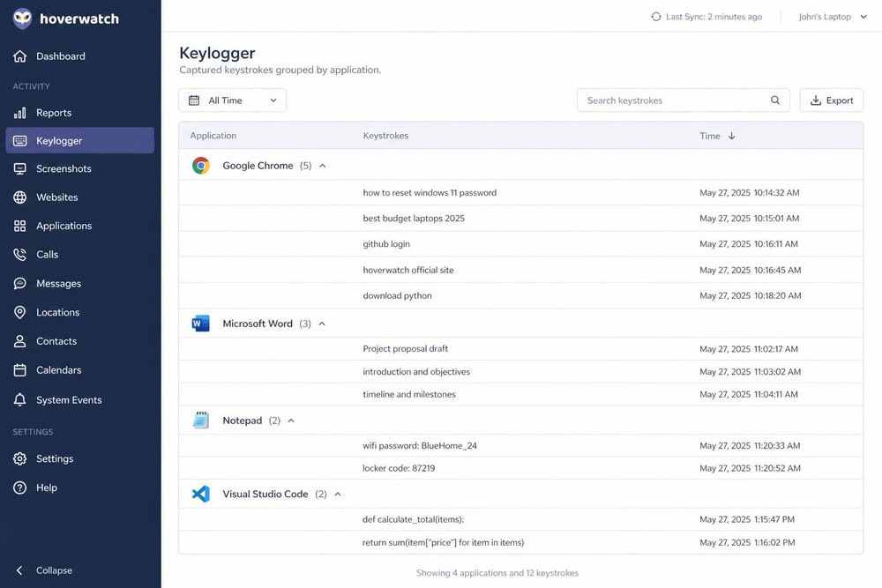Open the Calls phone icon
This screenshot has height=588, width=882.
click(x=19, y=255)
